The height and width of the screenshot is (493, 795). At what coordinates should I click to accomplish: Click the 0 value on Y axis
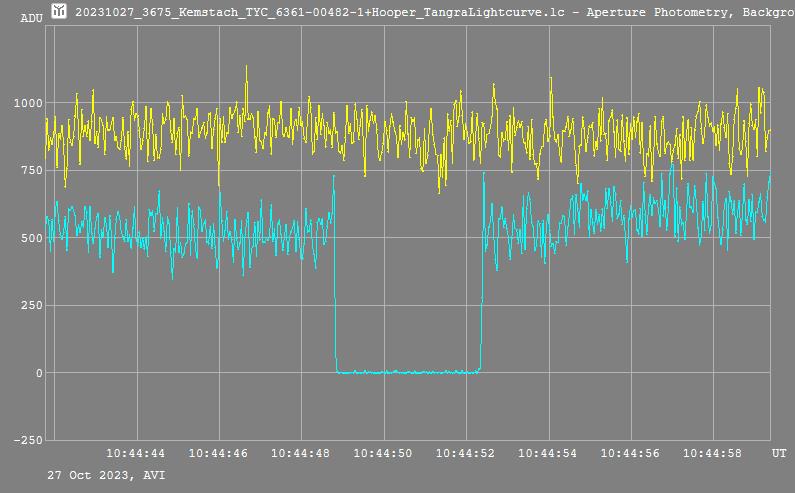[x=40, y=373]
